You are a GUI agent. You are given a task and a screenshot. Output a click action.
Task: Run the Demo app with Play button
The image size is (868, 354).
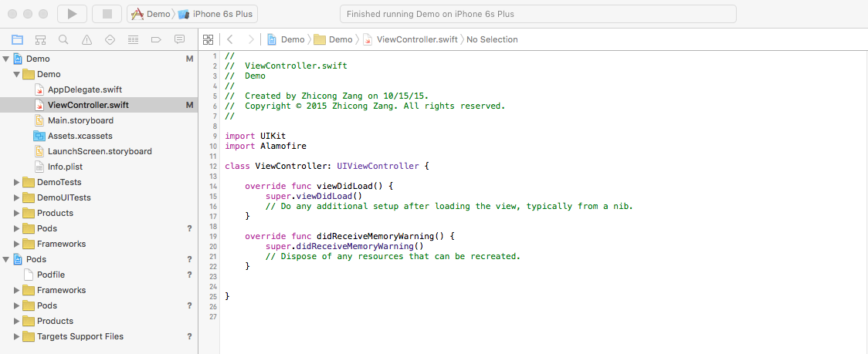pyautogui.click(x=72, y=14)
